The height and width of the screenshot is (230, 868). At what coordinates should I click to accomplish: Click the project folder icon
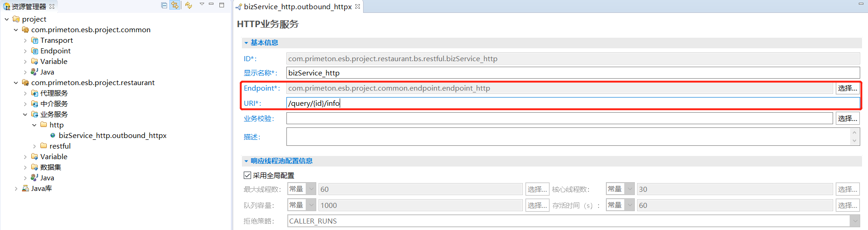(x=16, y=19)
